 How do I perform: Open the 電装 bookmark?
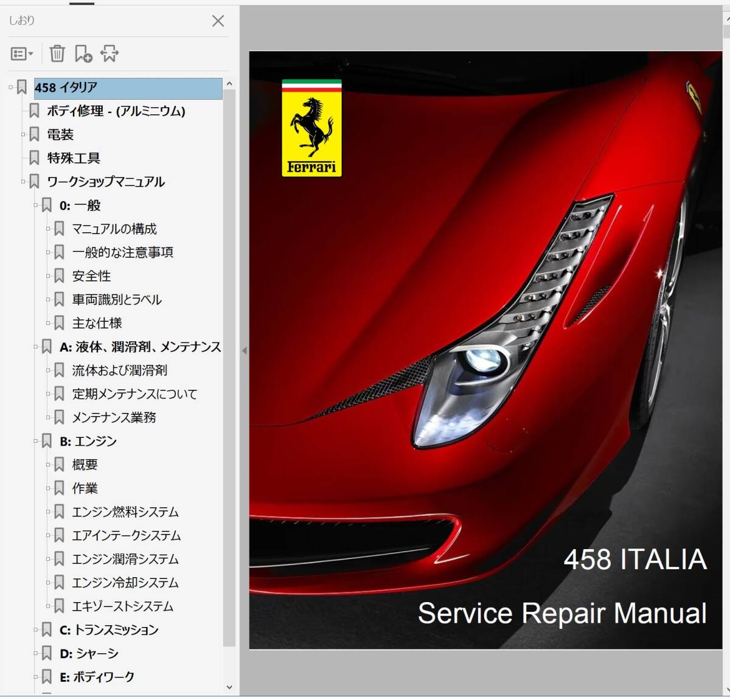(x=60, y=134)
